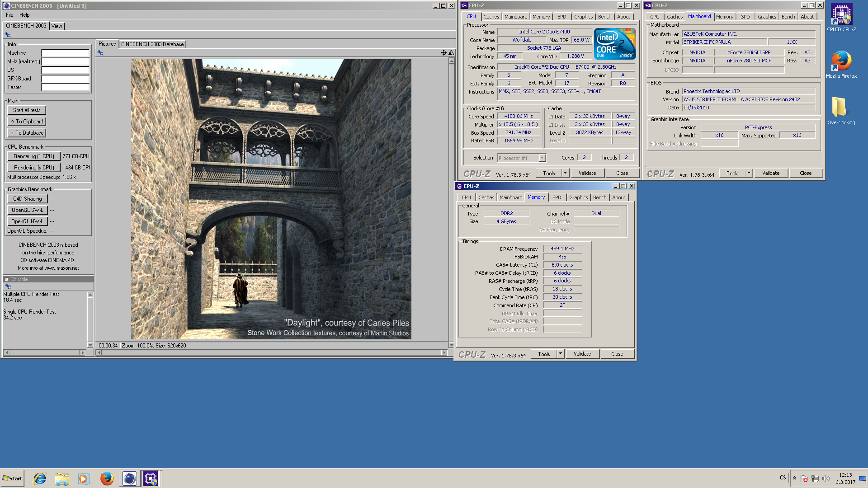
Task: Select the move/pan picture icon
Action: [x=443, y=53]
